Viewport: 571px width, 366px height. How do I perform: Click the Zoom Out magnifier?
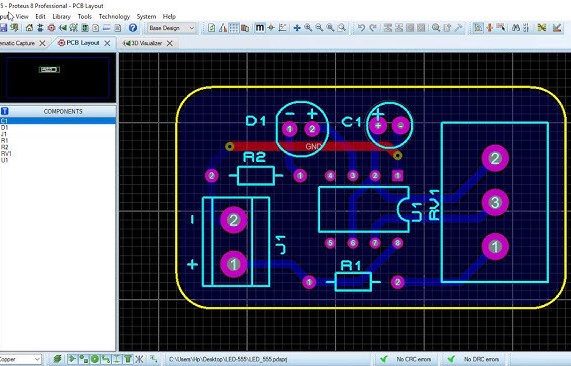[x=319, y=28]
